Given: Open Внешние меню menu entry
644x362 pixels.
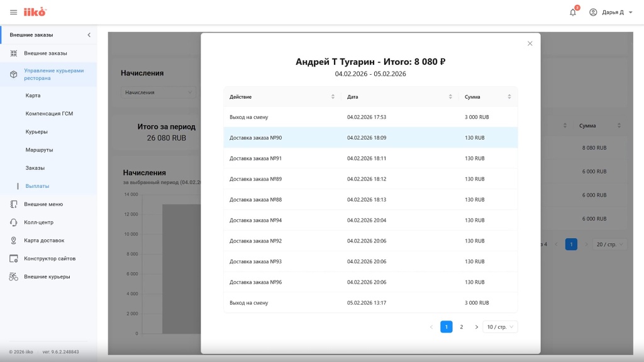Looking at the screenshot, I should click(x=43, y=204).
